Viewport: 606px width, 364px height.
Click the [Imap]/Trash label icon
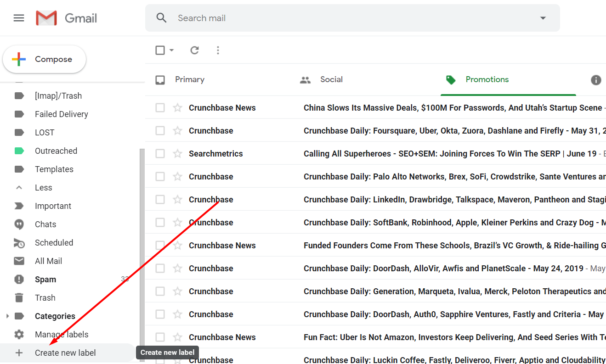[19, 96]
